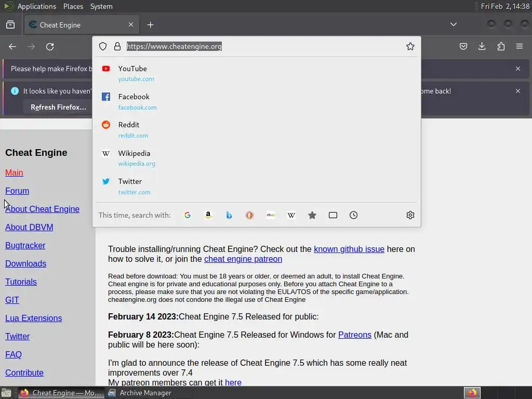532x399 pixels.
Task: Search with Amazon this time
Action: pos(208,215)
